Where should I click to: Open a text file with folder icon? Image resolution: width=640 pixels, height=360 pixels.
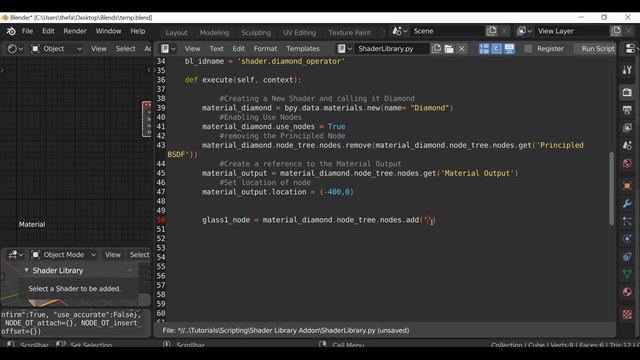(449, 49)
